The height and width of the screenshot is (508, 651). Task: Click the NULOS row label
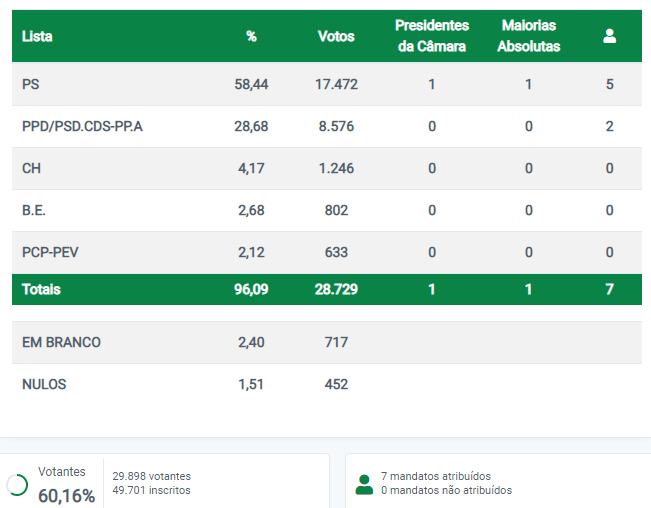[x=44, y=384]
